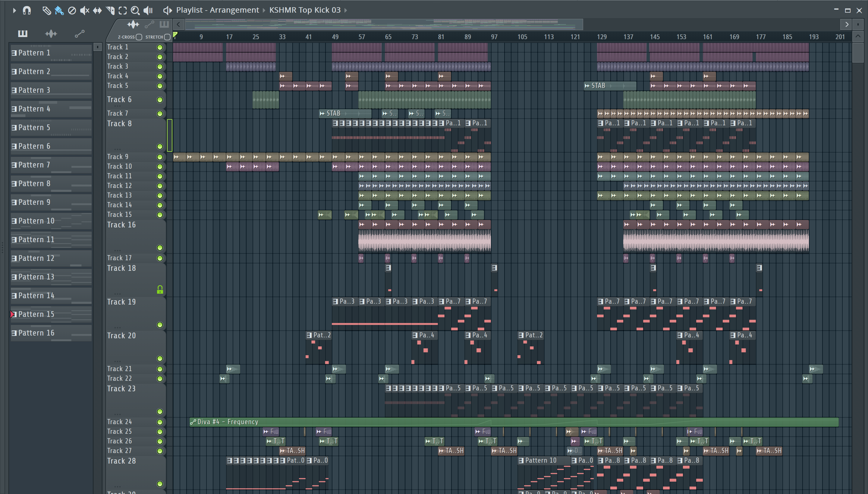Screen dimensions: 868x494
Task: Mute Track 24 with its green LED
Action: pos(159,422)
